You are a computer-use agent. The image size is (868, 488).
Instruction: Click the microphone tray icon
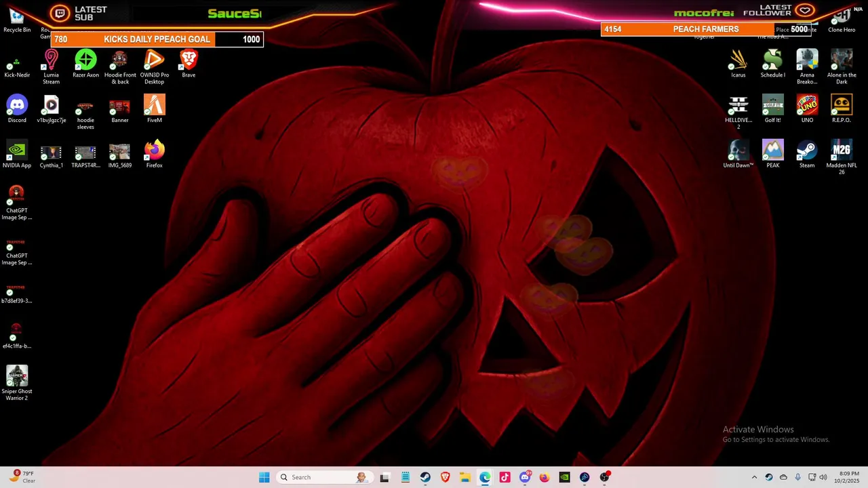[797, 477]
